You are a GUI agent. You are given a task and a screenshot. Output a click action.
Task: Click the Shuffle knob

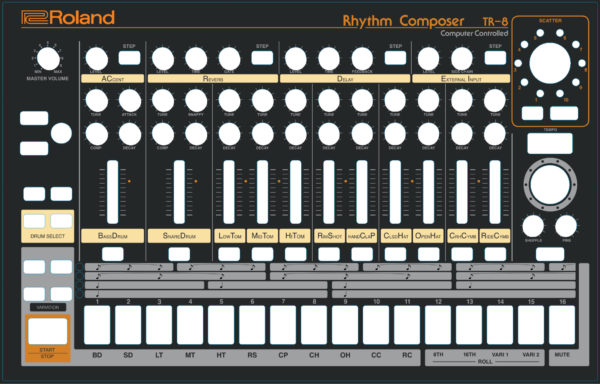(x=533, y=226)
